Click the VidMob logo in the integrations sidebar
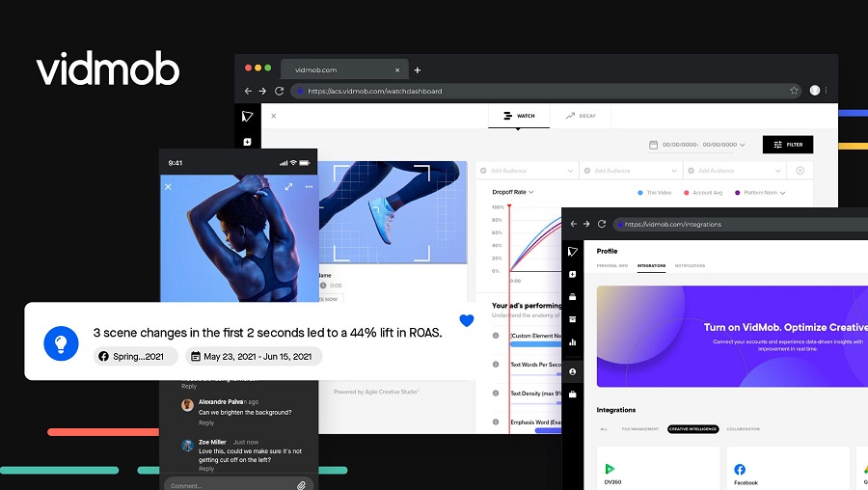 pos(572,252)
